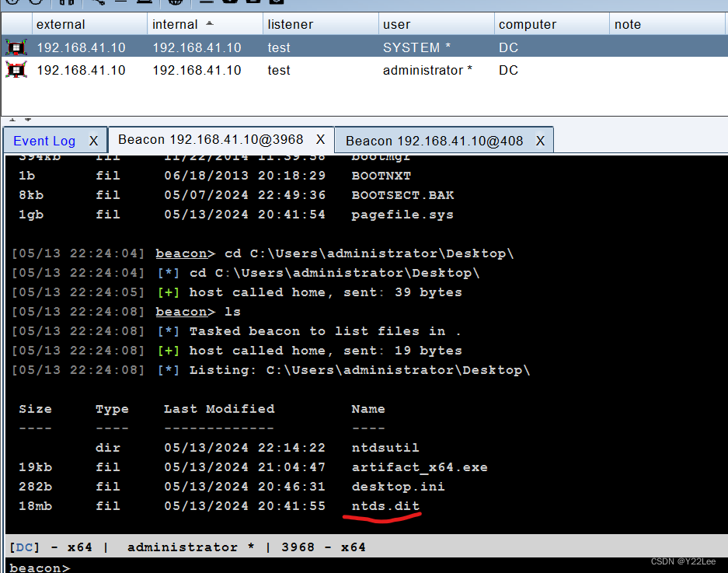Switch to Beacon 192.168.41.10@408 tab

[x=434, y=141]
